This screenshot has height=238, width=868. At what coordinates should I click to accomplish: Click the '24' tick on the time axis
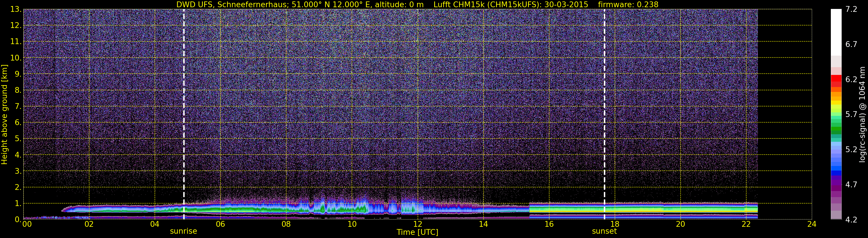(812, 224)
